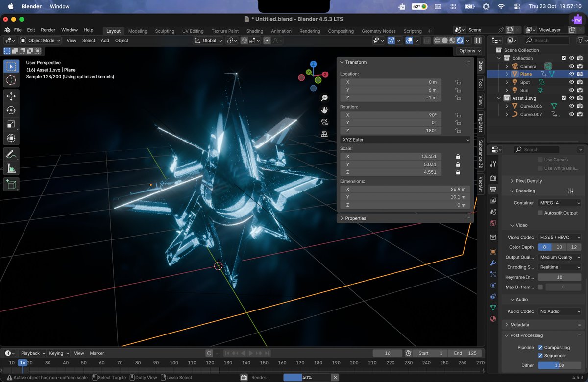The width and height of the screenshot is (588, 382).
Task: Switch to the Shading workspace tab
Action: [x=255, y=31]
